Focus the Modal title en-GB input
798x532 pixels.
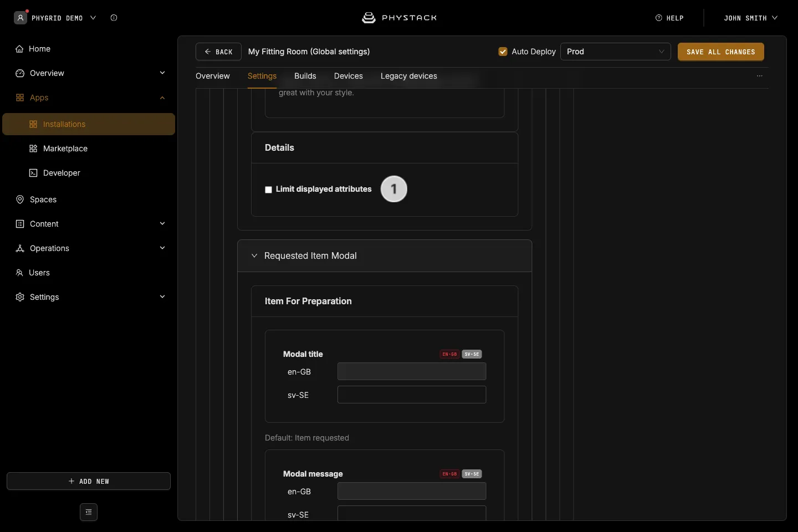click(x=412, y=371)
